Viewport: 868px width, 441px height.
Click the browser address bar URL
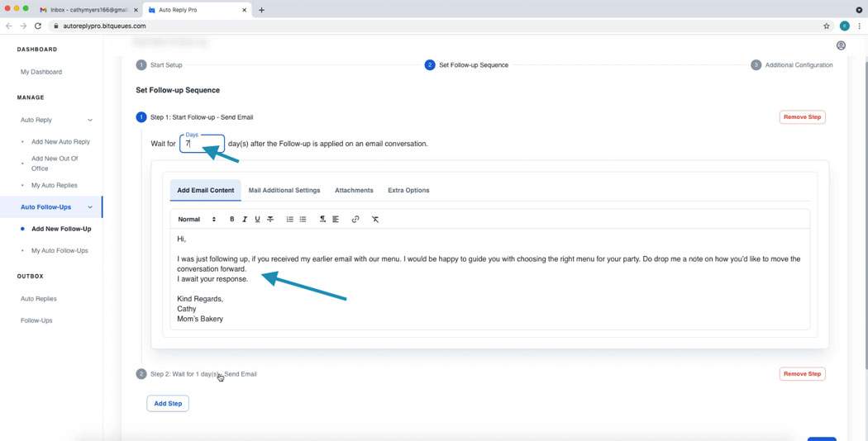[x=105, y=26]
